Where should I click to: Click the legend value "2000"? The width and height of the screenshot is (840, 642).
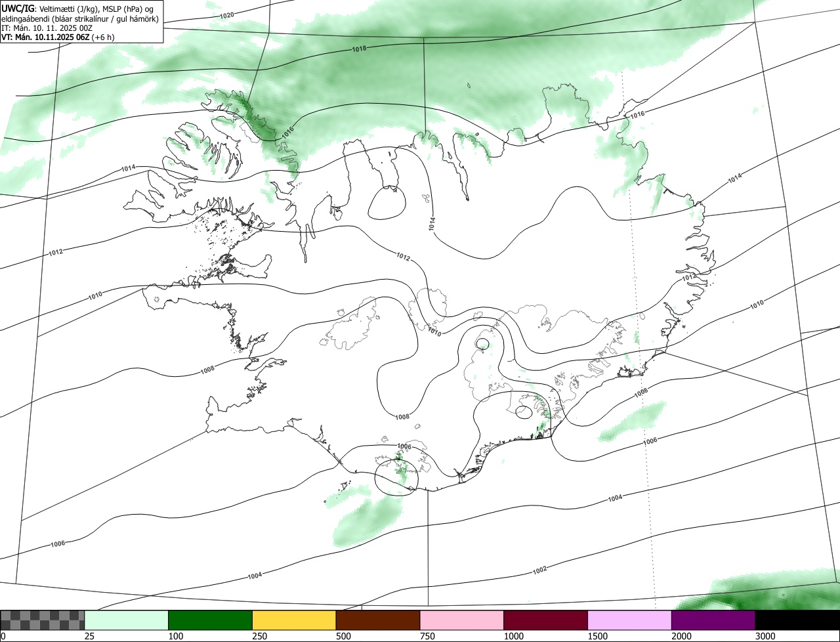pyautogui.click(x=682, y=636)
